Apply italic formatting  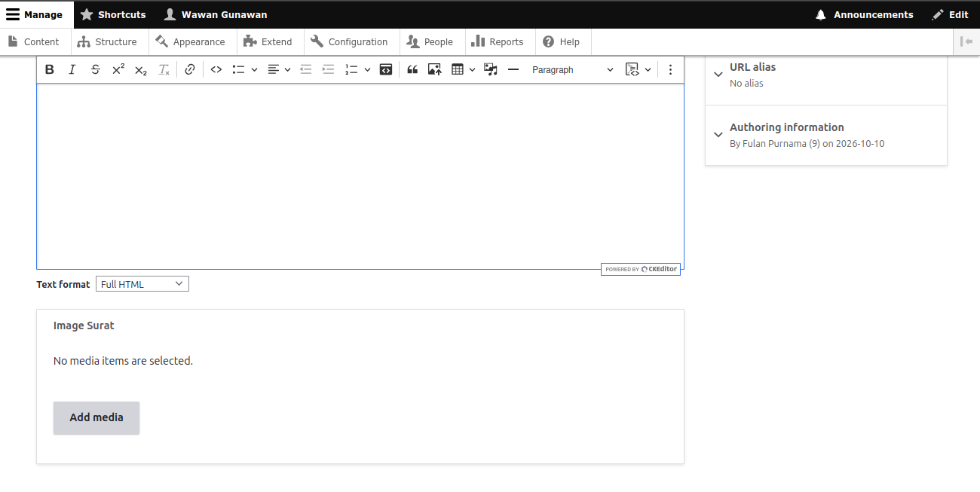(72, 69)
